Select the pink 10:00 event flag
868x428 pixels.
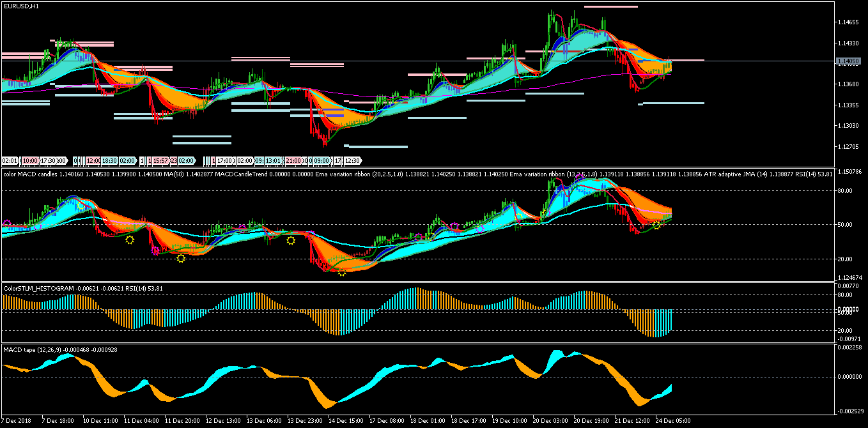(31, 160)
